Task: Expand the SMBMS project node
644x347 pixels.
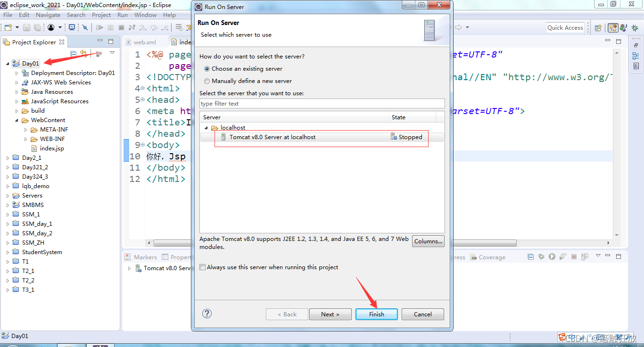Action: tap(8, 205)
